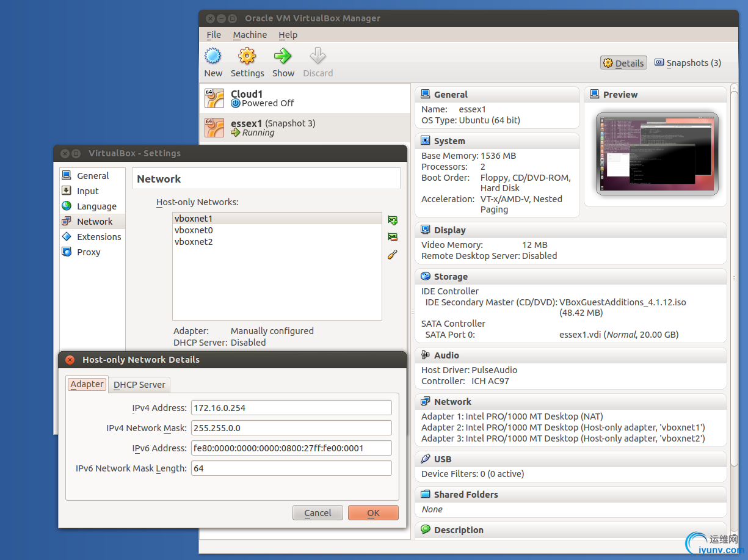Screen dimensions: 748x560
Task: Add a host-only network with plus icon
Action: coord(393,220)
